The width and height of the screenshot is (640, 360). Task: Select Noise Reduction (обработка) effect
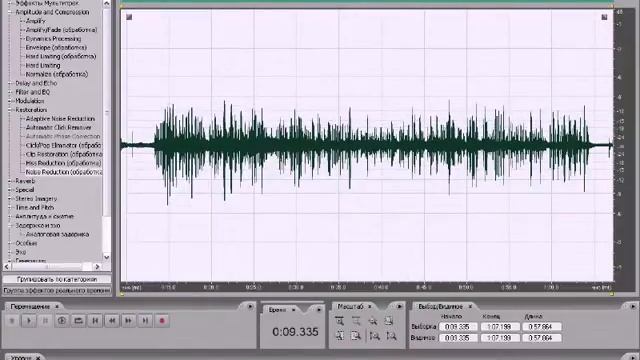[x=64, y=172]
